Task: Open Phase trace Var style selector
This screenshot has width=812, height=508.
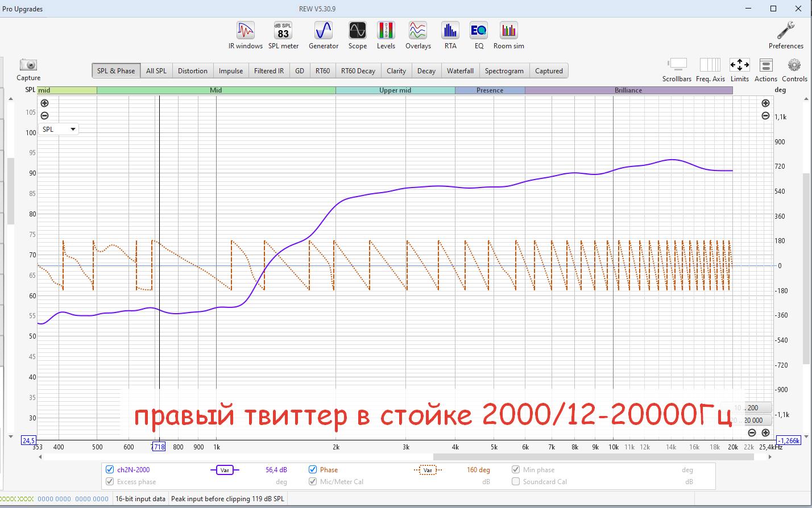Action: (x=428, y=470)
